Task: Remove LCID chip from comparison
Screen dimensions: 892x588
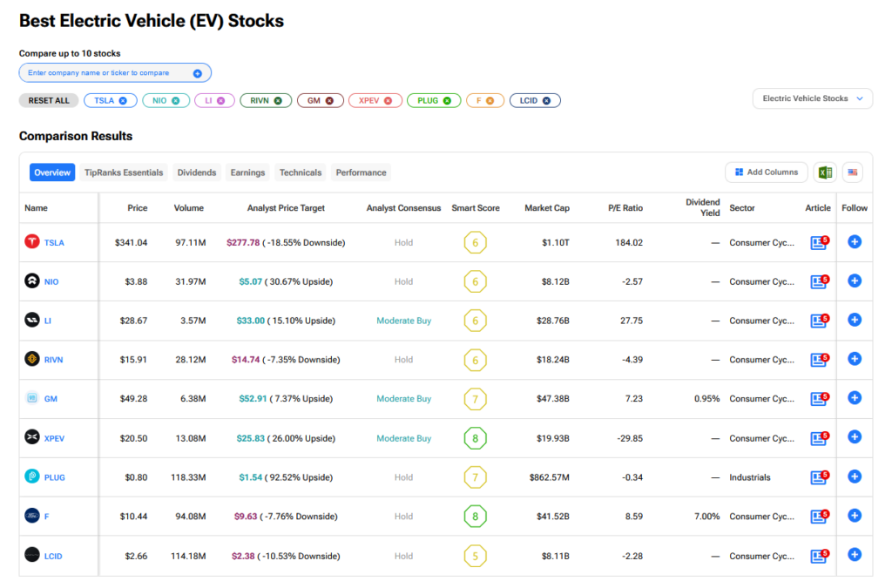Action: point(546,101)
